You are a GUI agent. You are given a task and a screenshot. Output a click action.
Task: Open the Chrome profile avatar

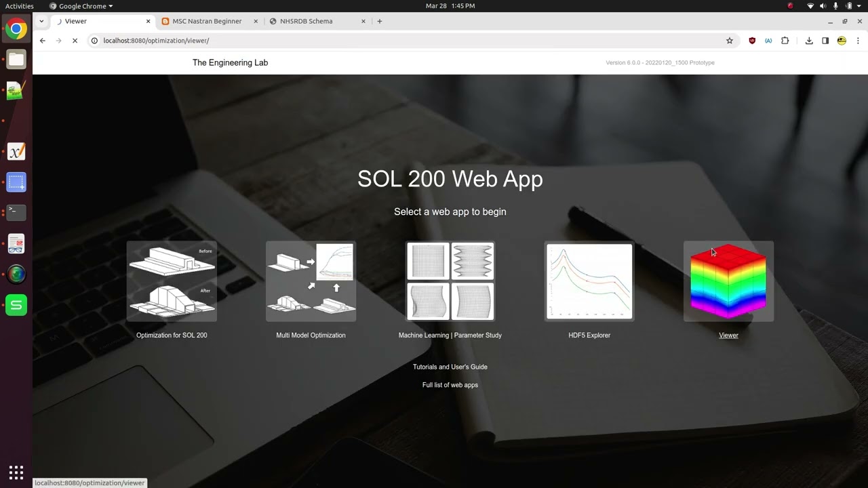[x=842, y=41]
